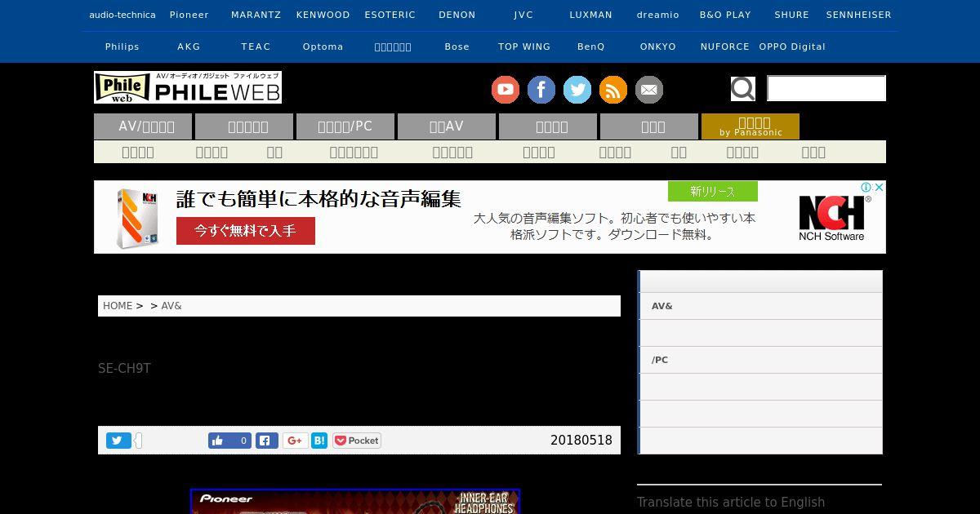
Task: Click the green 新リリース badge in the ad
Action: pyautogui.click(x=713, y=192)
